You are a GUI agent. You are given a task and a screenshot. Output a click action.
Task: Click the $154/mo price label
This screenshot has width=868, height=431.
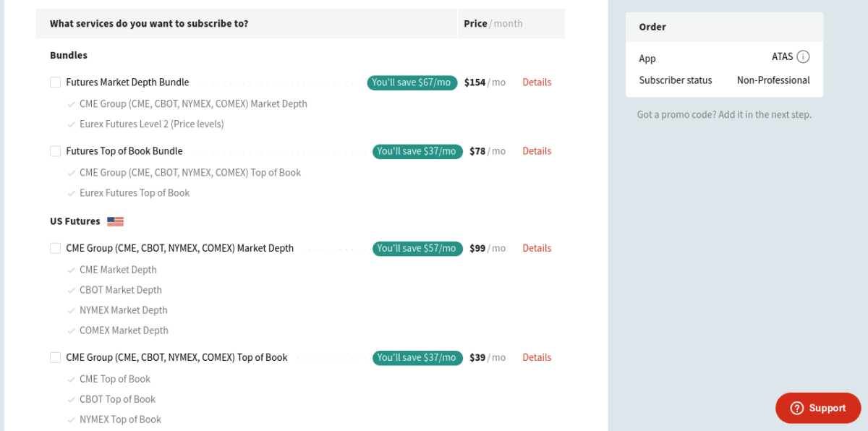point(486,82)
